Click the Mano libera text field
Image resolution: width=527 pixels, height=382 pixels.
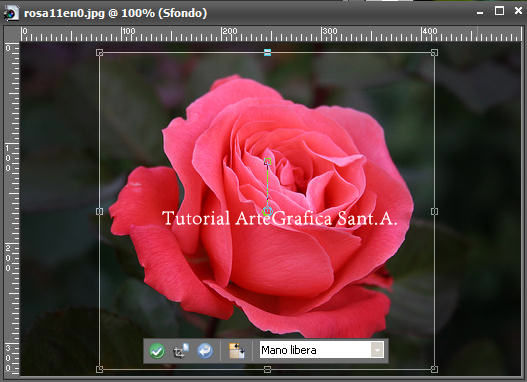(x=315, y=350)
